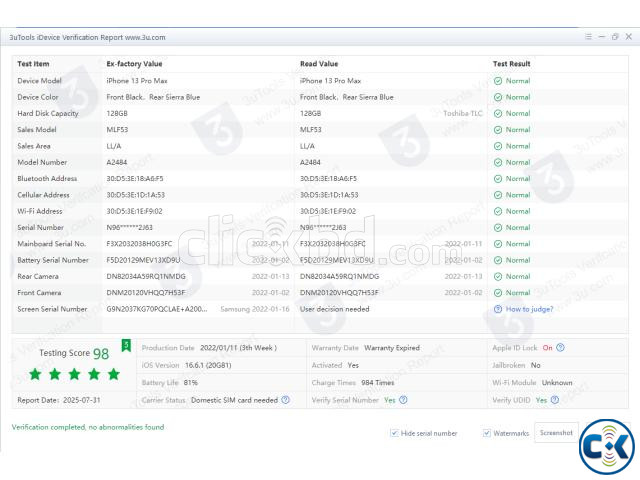This screenshot has height=480, width=640.
Task: Click the green check icon in Serial Number row
Action: click(498, 228)
